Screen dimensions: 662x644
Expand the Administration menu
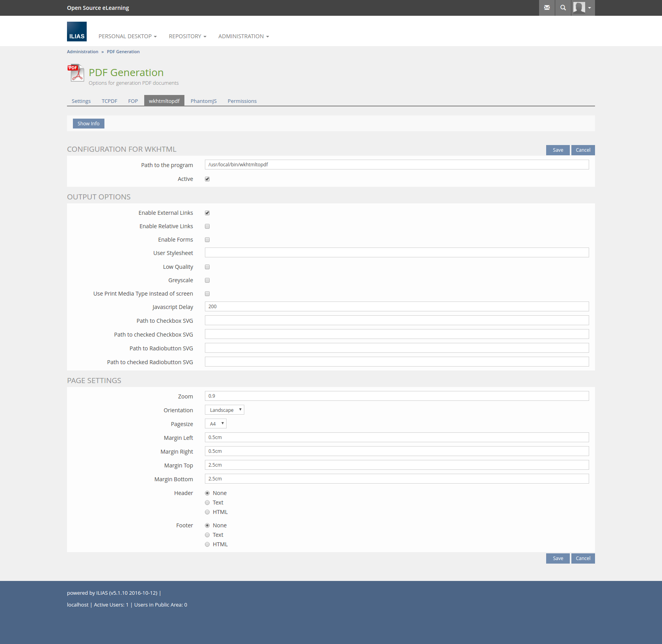(244, 36)
